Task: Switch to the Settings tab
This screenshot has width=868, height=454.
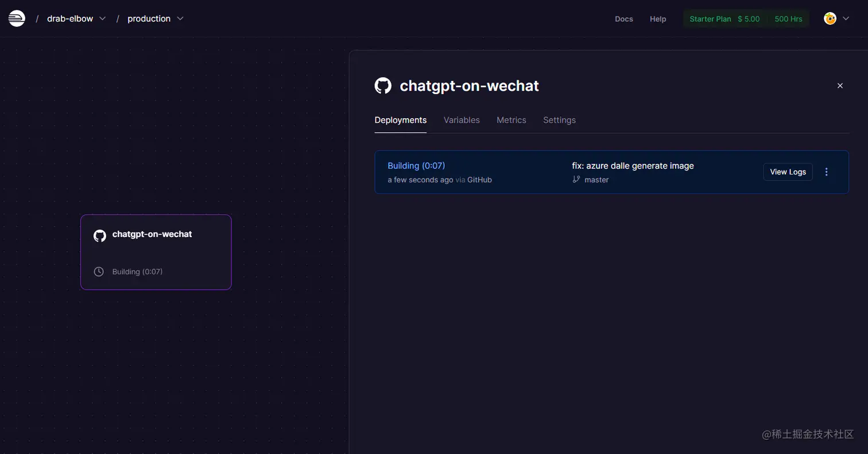Action: point(559,120)
